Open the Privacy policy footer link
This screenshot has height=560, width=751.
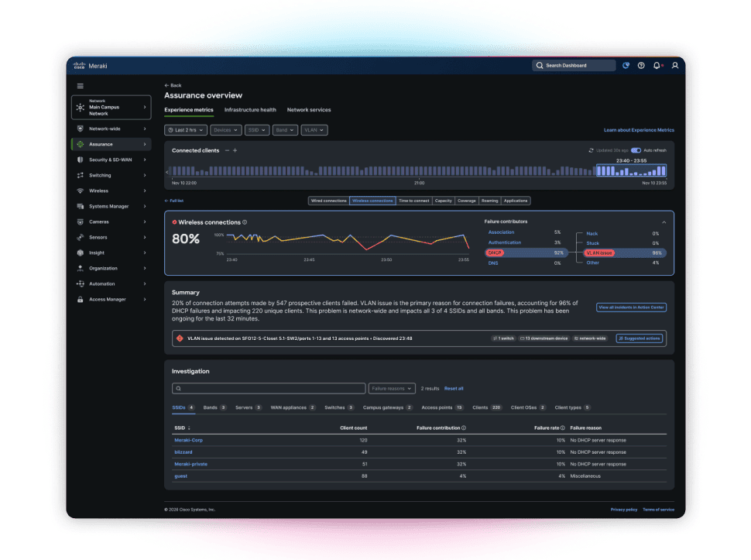click(623, 510)
